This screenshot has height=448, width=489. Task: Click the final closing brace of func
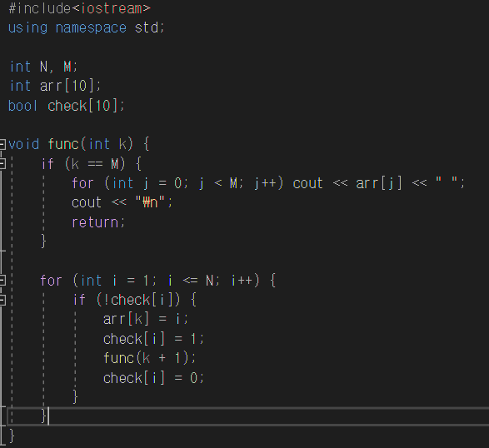click(x=12, y=436)
